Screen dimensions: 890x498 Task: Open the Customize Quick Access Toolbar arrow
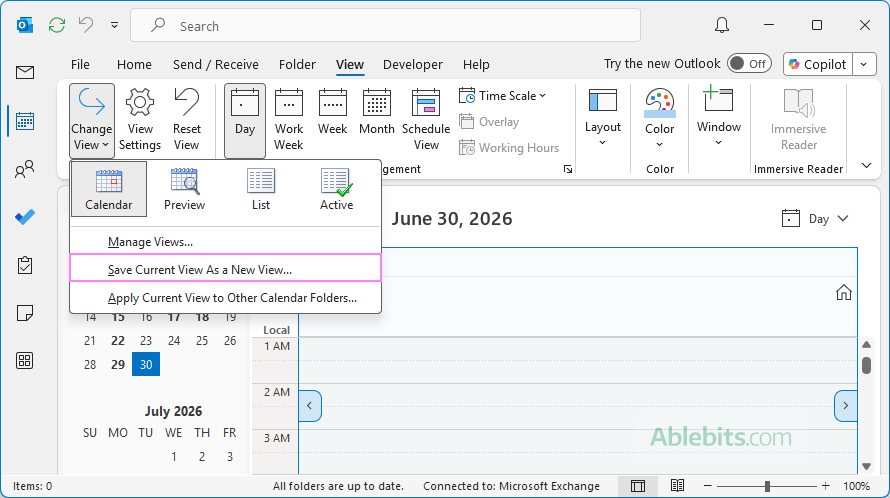[115, 26]
